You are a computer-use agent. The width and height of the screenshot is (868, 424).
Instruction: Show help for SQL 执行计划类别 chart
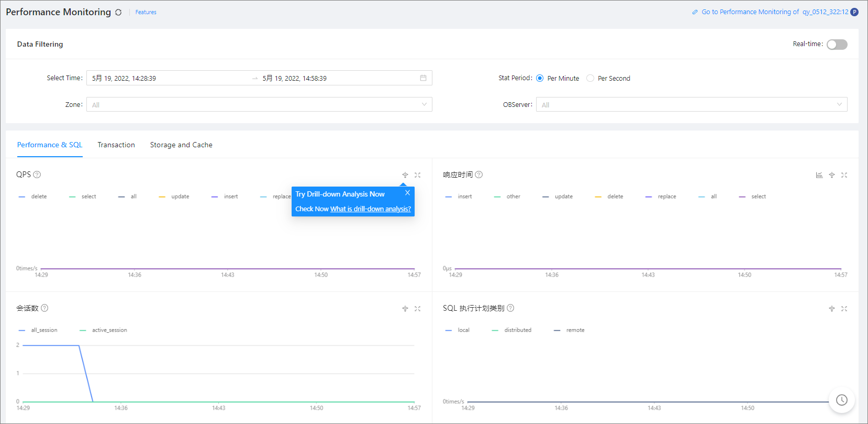(510, 308)
